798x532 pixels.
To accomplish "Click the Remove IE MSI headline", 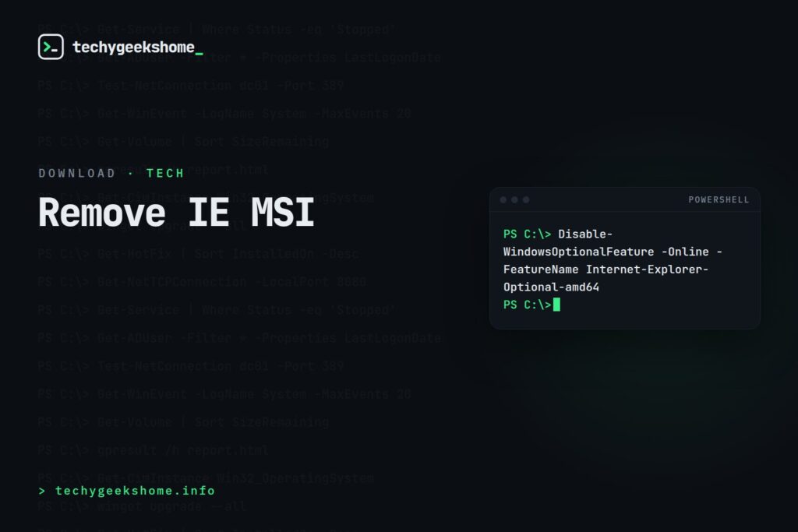I will coord(176,212).
